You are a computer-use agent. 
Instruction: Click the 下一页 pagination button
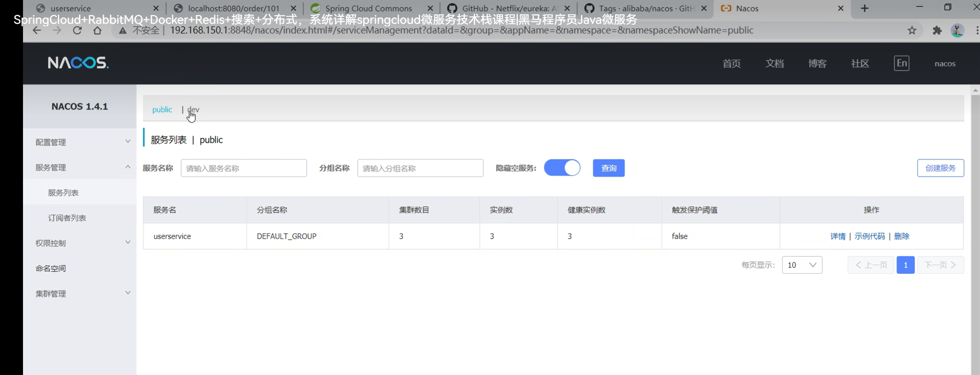pyautogui.click(x=940, y=265)
